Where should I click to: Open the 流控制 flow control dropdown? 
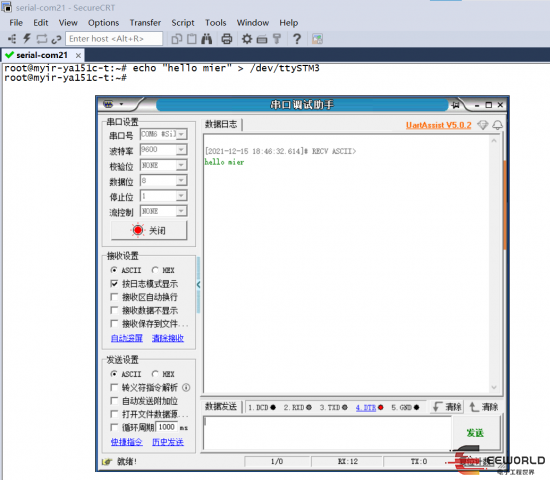[x=181, y=211]
